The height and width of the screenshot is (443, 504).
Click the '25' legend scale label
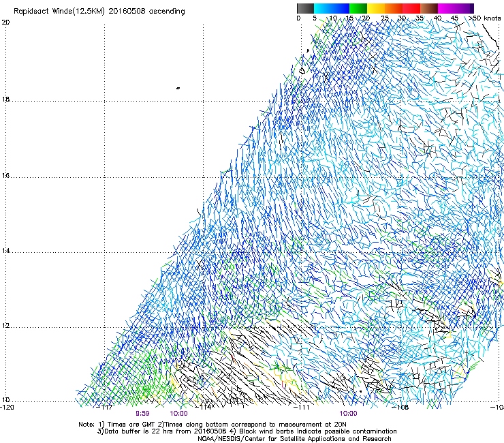click(385, 18)
